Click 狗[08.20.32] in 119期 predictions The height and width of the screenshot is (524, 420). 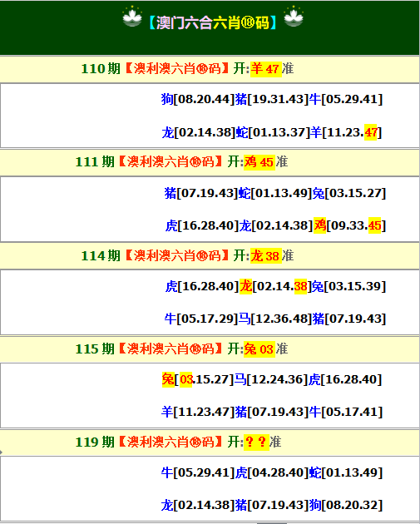(x=346, y=505)
